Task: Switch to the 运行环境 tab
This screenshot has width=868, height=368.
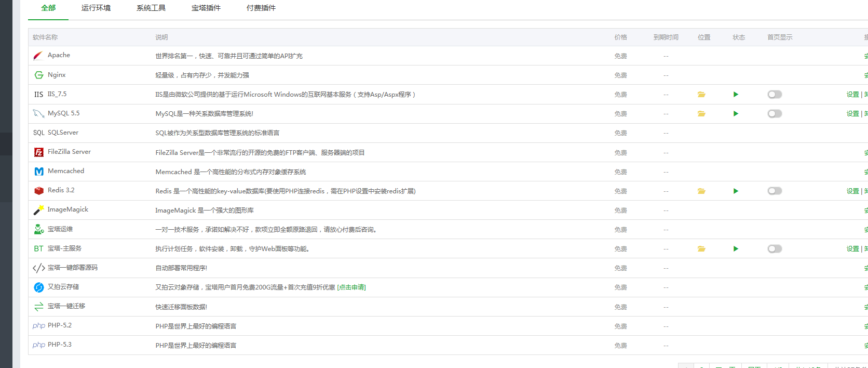Action: (96, 8)
